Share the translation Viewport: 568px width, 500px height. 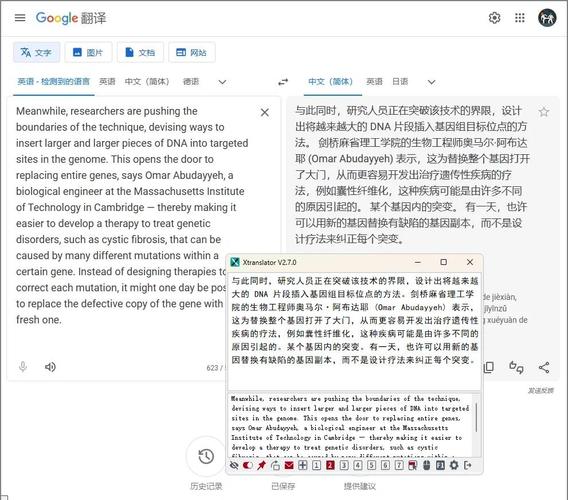544,367
